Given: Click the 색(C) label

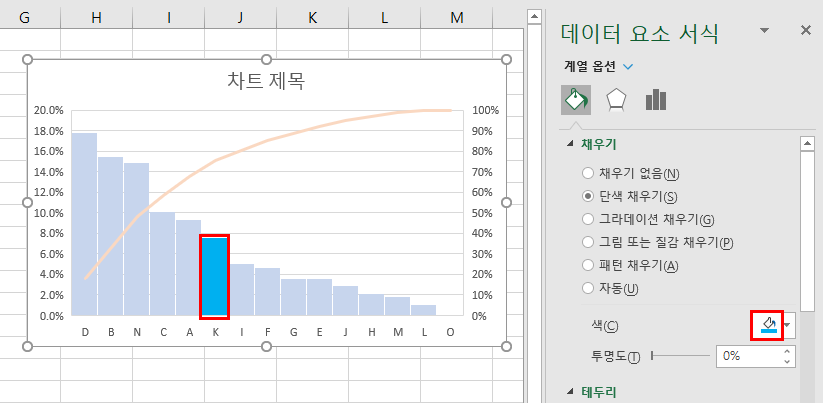Looking at the screenshot, I should pyautogui.click(x=604, y=326).
